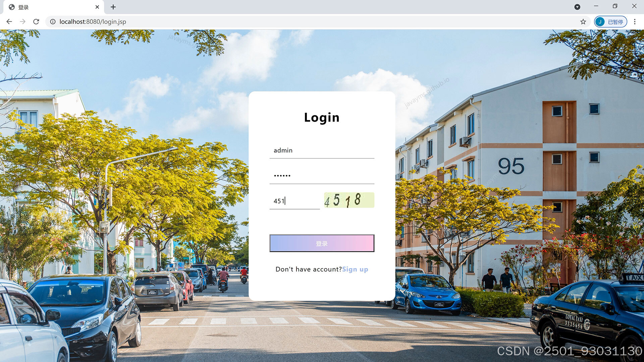Screen dimensions: 644x362
Task: Close the 登录 tab
Action: [97, 7]
